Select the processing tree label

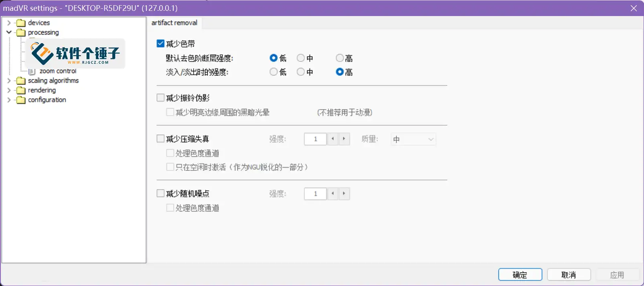point(43,32)
